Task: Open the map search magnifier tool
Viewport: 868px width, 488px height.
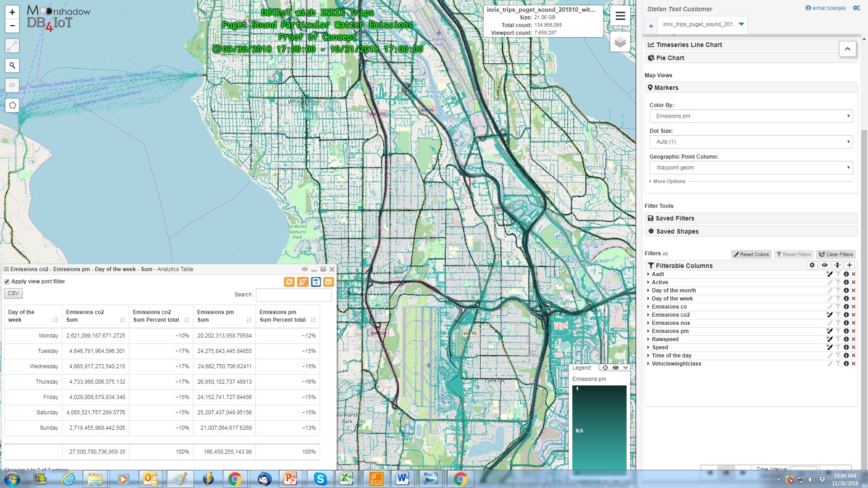Action: (12, 66)
